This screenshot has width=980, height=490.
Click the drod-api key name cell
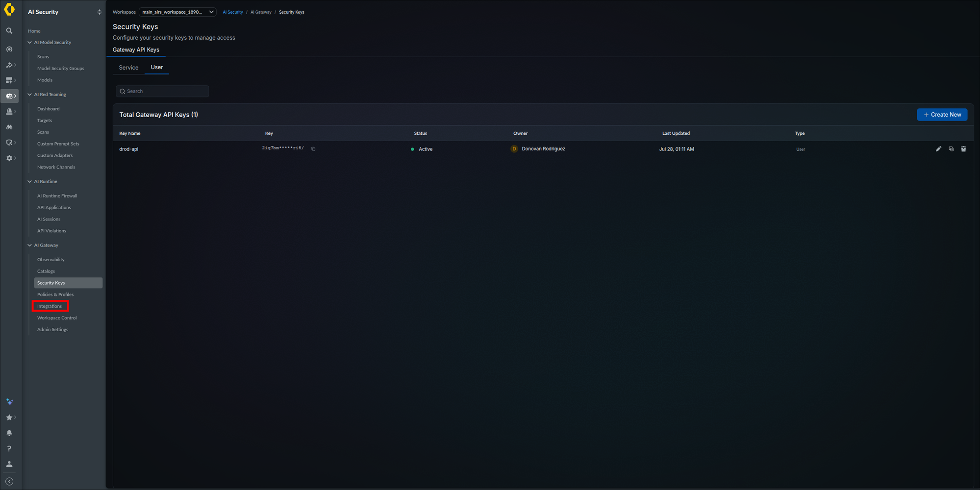coord(129,149)
